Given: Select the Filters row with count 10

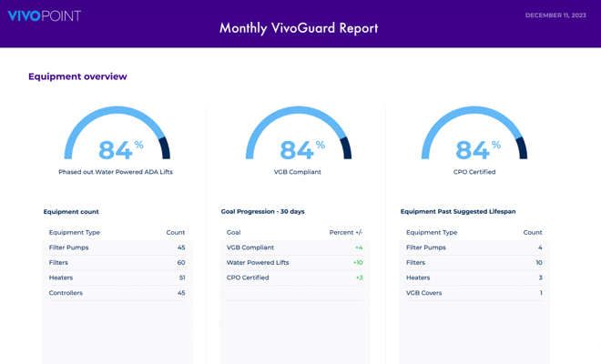Looking at the screenshot, I should [x=474, y=262].
